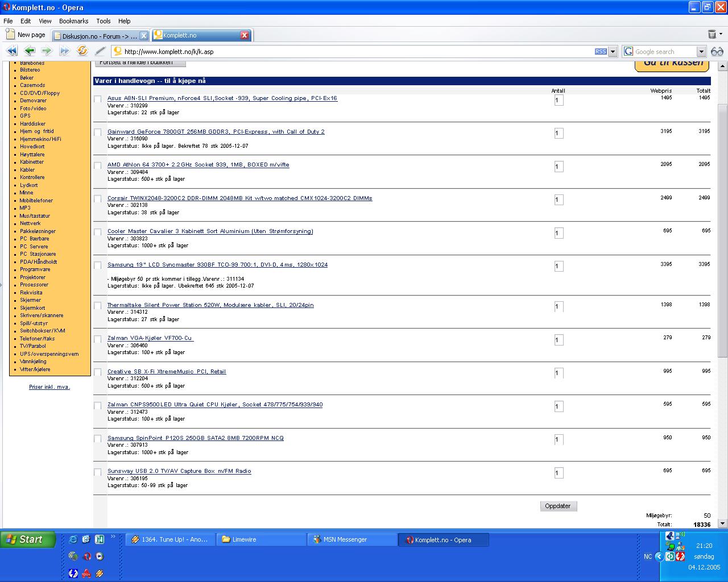This screenshot has height=582, width=728.
Task: Open the Tools menu
Action: [104, 21]
